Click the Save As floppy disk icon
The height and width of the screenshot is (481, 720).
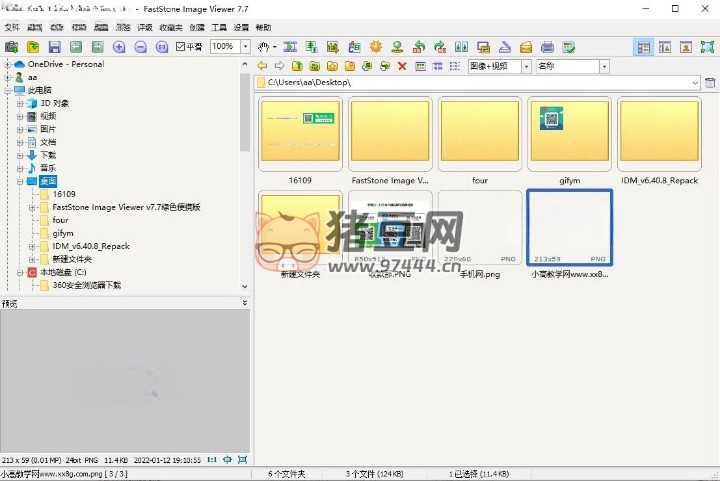click(54, 47)
